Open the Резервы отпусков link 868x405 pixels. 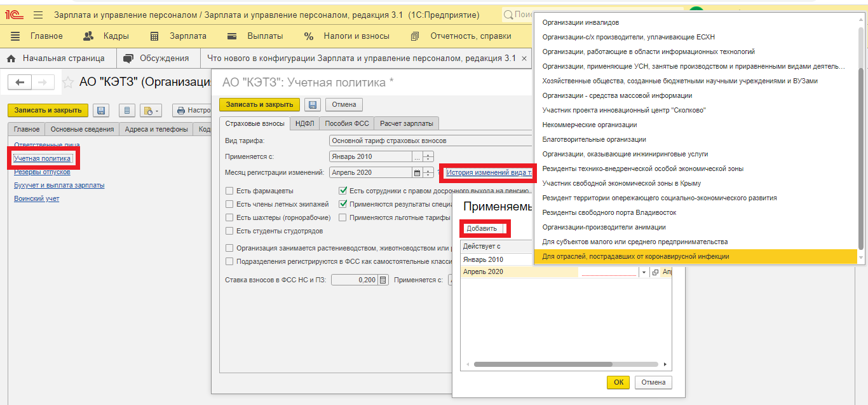[x=42, y=172]
